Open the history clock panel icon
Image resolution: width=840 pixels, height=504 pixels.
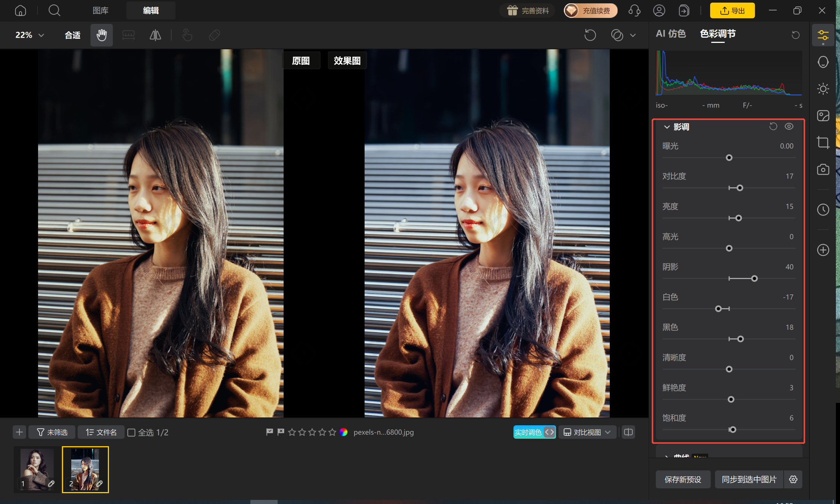[823, 210]
